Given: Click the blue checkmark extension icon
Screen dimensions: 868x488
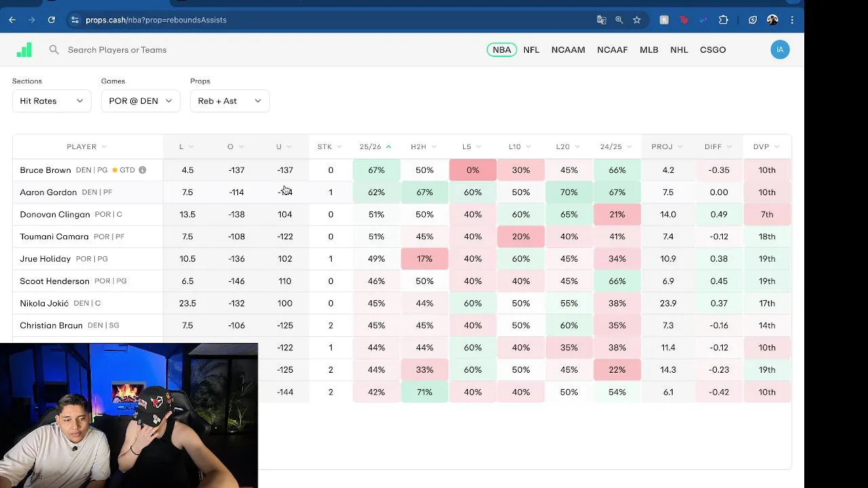Looking at the screenshot, I should pyautogui.click(x=703, y=20).
